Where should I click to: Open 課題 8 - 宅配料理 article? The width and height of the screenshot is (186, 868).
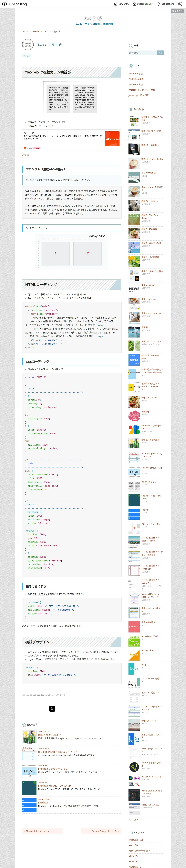pyautogui.click(x=149, y=229)
